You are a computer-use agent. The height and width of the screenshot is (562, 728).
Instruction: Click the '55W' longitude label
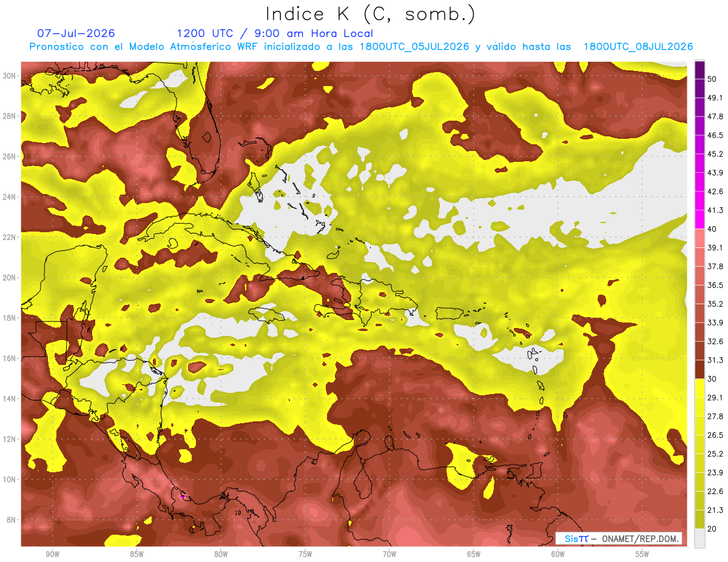click(642, 554)
